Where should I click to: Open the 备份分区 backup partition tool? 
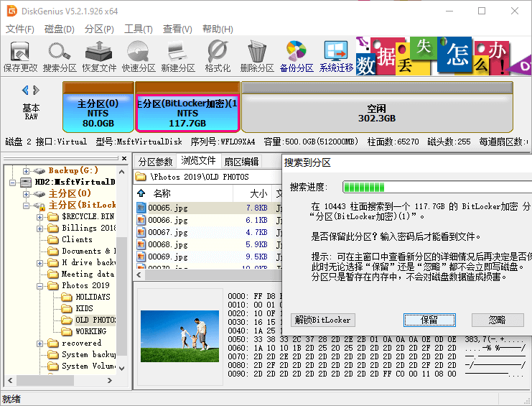297,56
